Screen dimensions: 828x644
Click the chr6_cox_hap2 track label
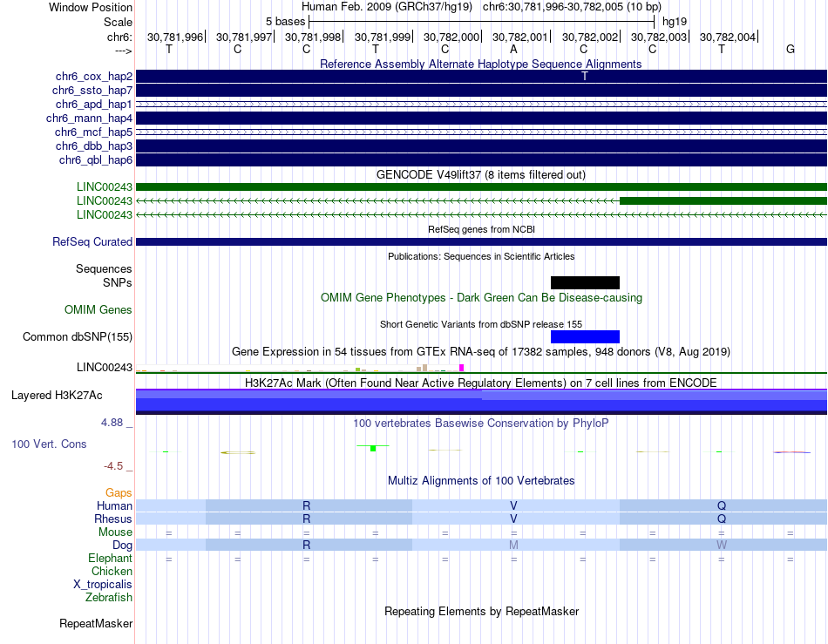94,77
